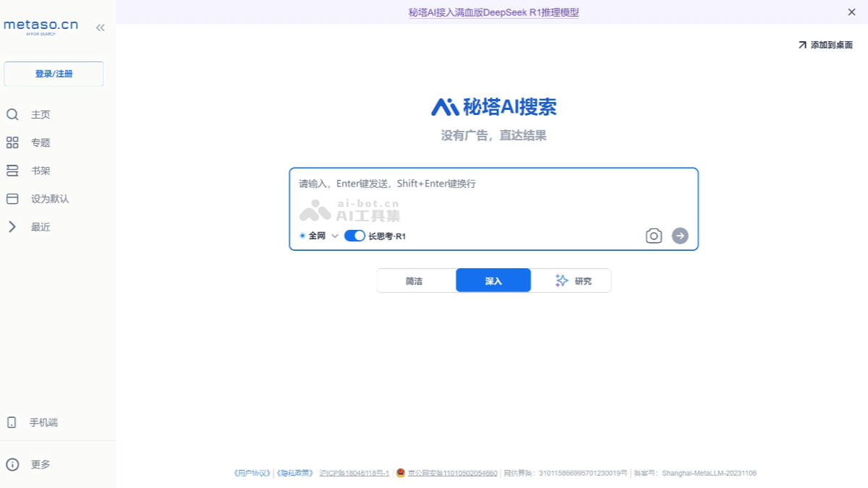
Task: Open the 书架 bookshelf icon
Action: point(12,171)
